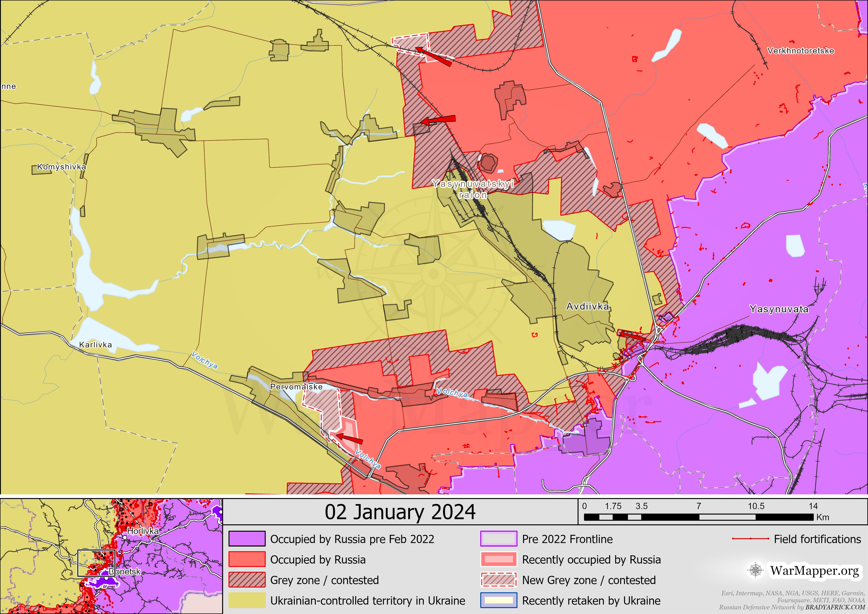Screen dimensions: 868x614
Task: Click the Avdiivka city label
Action: pos(587,306)
